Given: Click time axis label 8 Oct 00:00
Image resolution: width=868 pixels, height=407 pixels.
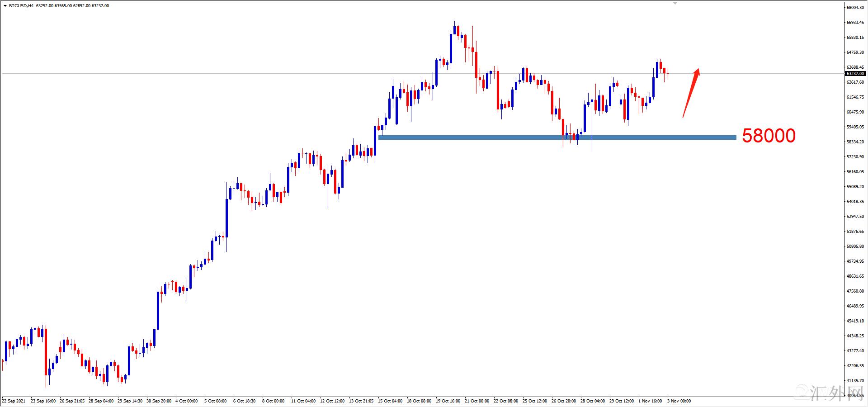Looking at the screenshot, I should coord(273,401).
